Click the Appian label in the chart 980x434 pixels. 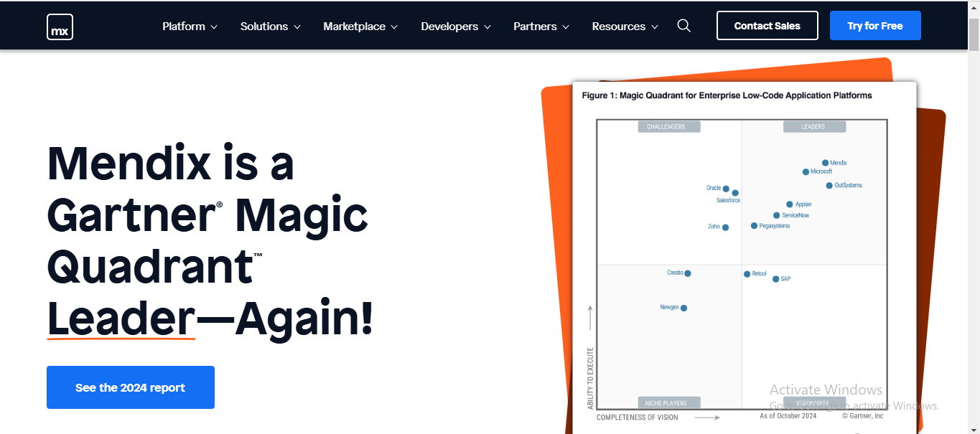803,204
